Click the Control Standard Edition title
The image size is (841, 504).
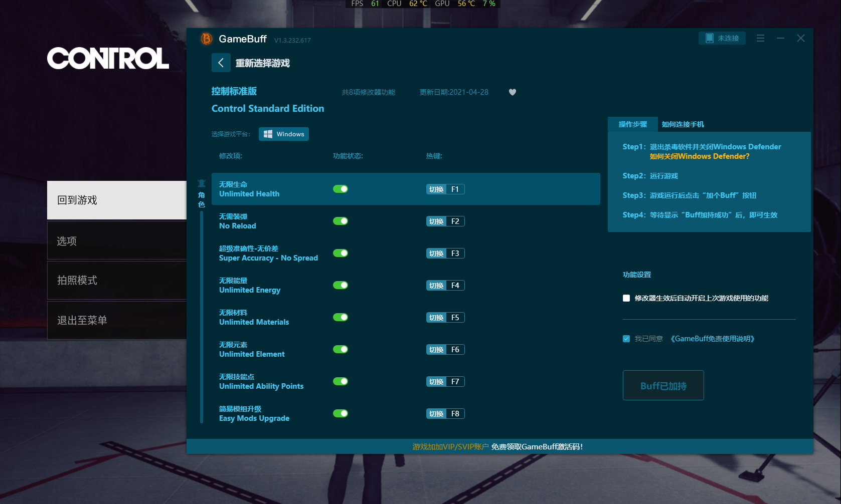[x=268, y=108]
